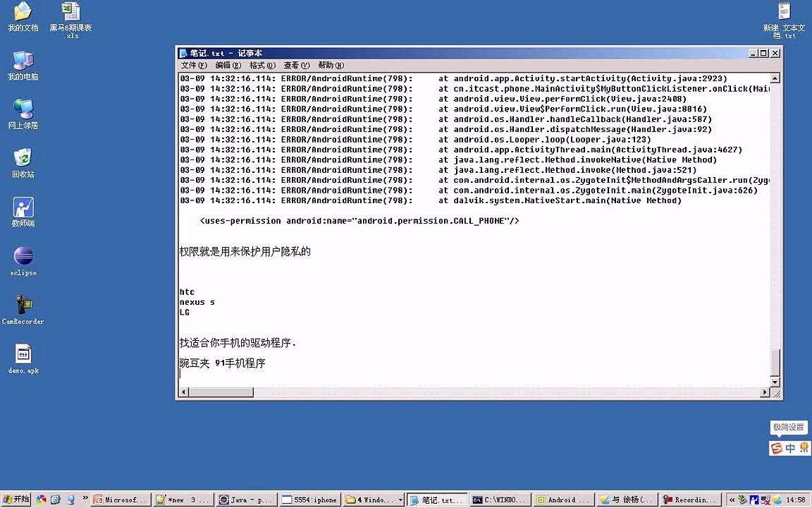Open the 网上邻居 desktop icon
The width and height of the screenshot is (812, 508).
23,114
